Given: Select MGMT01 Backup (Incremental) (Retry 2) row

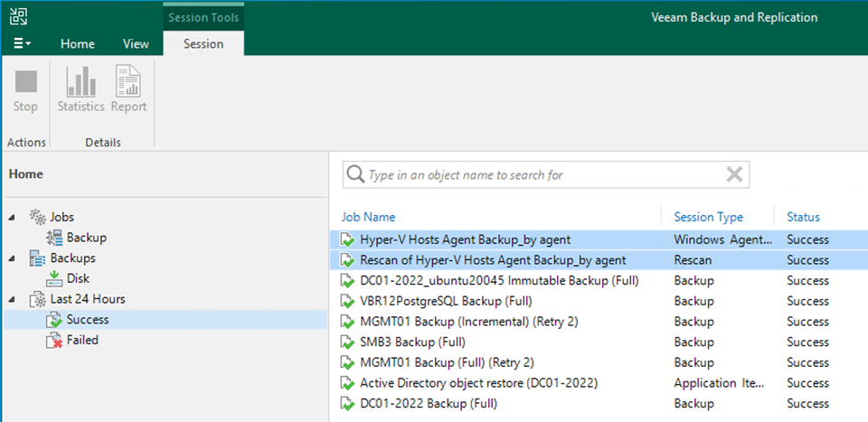Looking at the screenshot, I should pyautogui.click(x=599, y=322).
